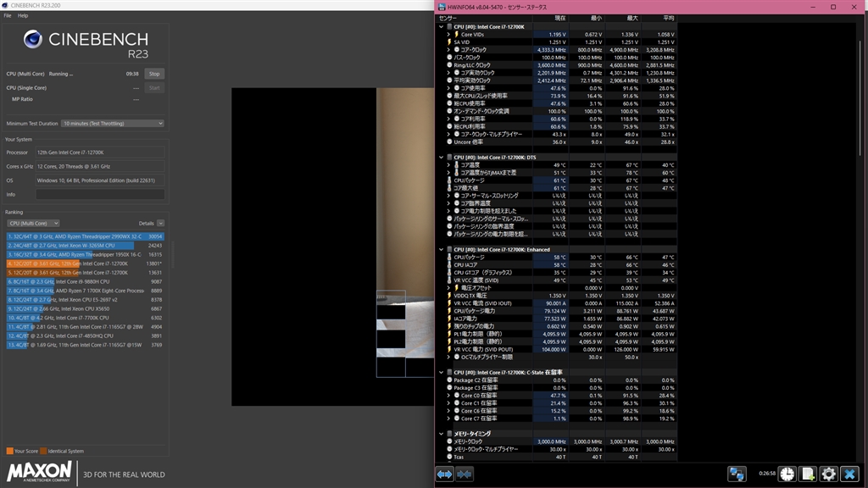Open Minimum Test Duration dropdown in Cinebench

click(x=113, y=124)
